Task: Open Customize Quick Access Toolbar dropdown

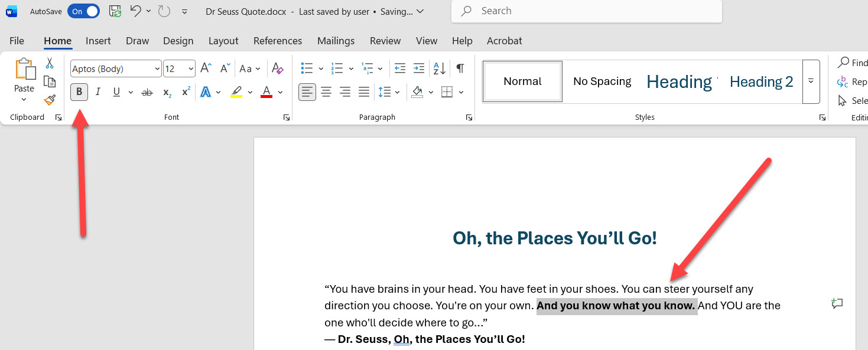Action: [185, 11]
